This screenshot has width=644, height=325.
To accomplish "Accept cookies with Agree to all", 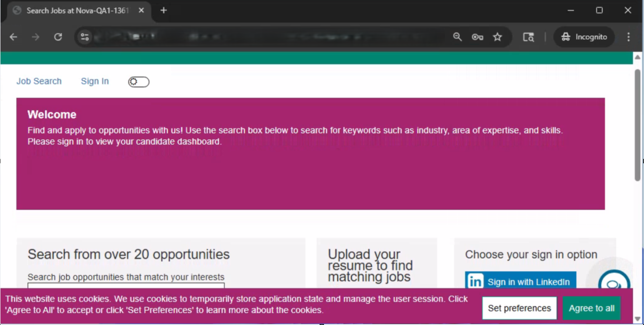I will [591, 308].
